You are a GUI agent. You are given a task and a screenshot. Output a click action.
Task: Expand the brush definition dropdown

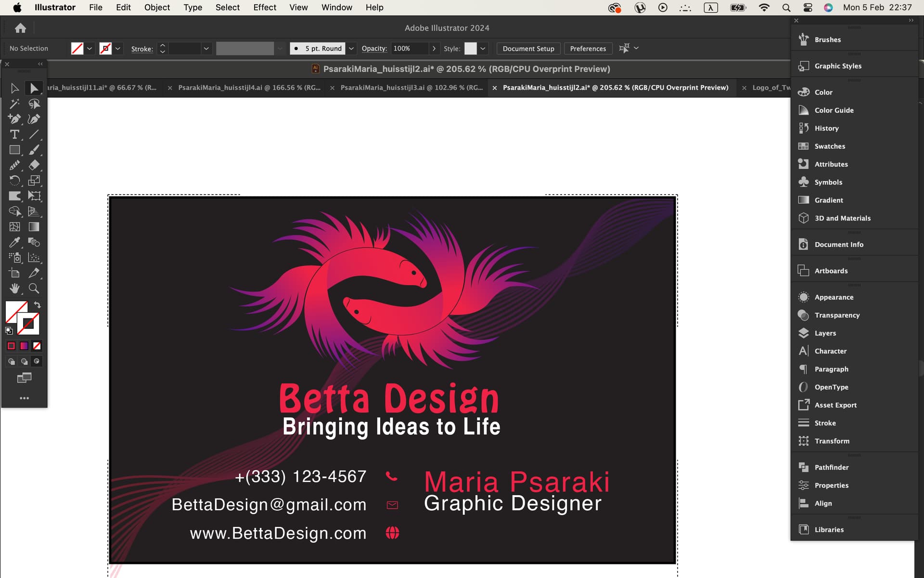(351, 49)
